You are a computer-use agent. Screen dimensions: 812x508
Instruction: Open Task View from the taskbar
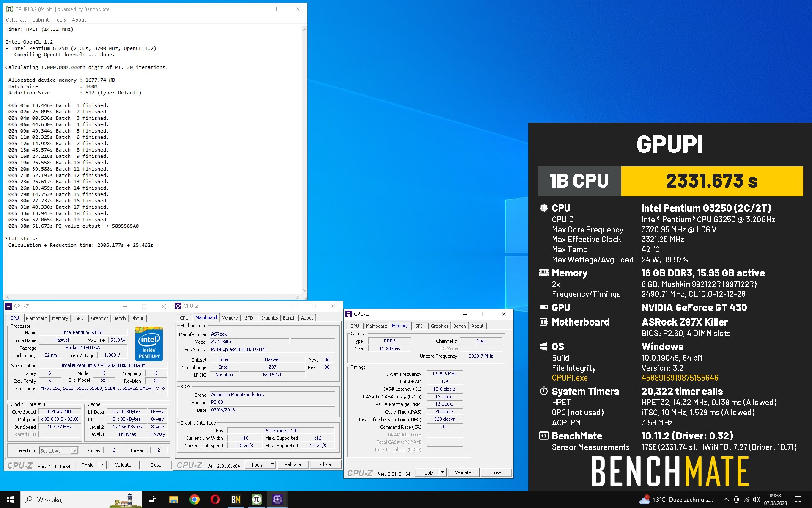(x=152, y=500)
